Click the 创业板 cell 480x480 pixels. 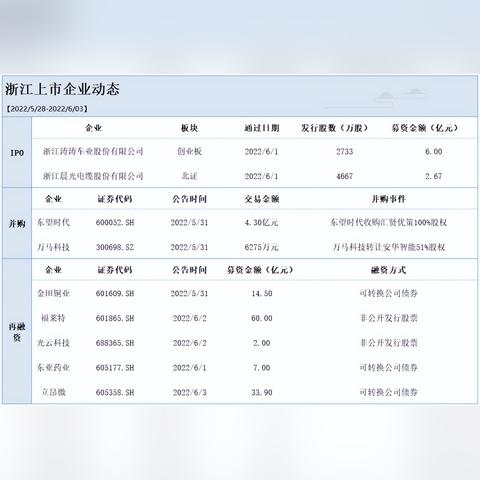[x=189, y=152]
